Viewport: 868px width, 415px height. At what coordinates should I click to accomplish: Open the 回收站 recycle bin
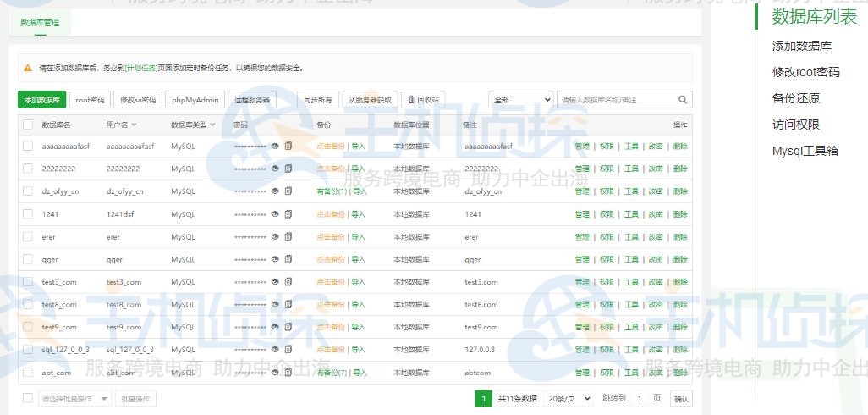pos(423,100)
